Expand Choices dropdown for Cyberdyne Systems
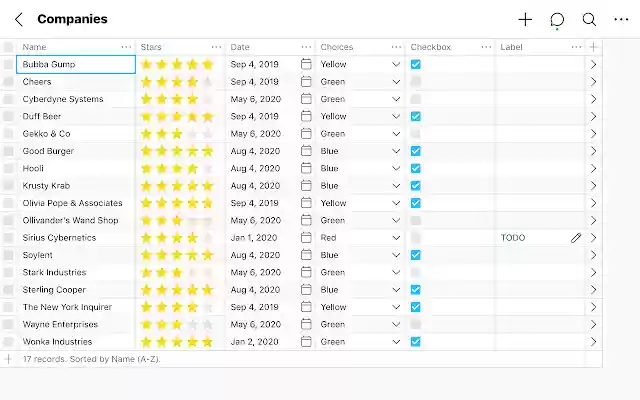The width and height of the screenshot is (640, 400). (x=396, y=99)
